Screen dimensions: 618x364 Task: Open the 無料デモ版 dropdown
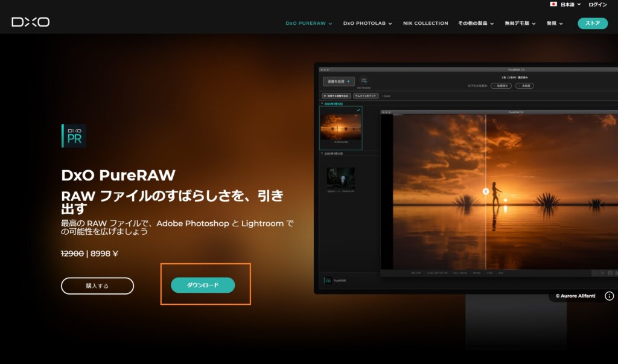click(520, 24)
